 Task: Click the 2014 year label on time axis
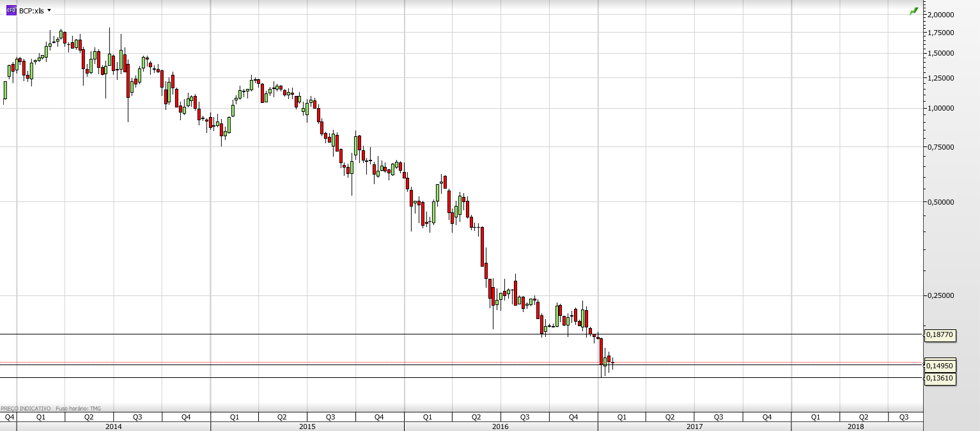(x=114, y=426)
